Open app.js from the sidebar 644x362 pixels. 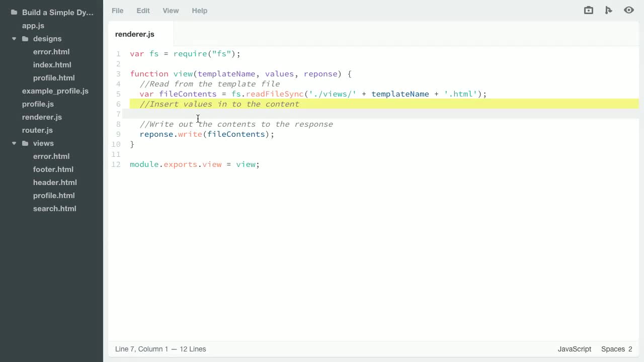click(33, 26)
